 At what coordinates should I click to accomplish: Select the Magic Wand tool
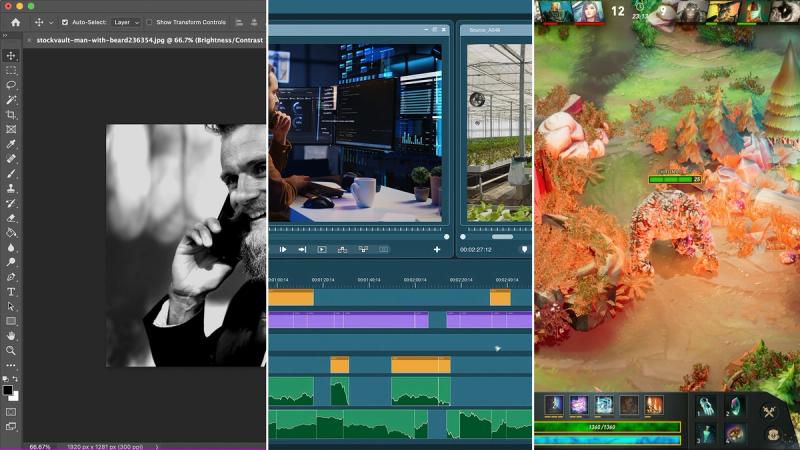[11, 100]
